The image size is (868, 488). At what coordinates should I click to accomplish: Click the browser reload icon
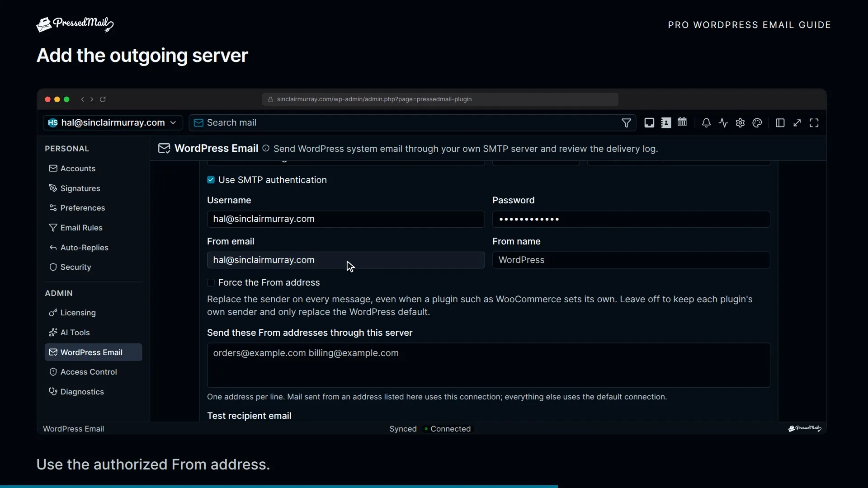pyautogui.click(x=103, y=99)
